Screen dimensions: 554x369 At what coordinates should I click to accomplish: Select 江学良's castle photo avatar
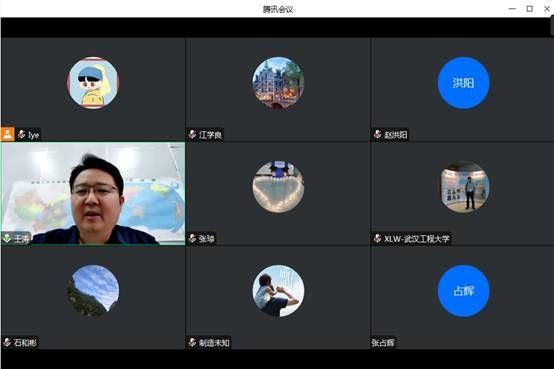coord(278,82)
